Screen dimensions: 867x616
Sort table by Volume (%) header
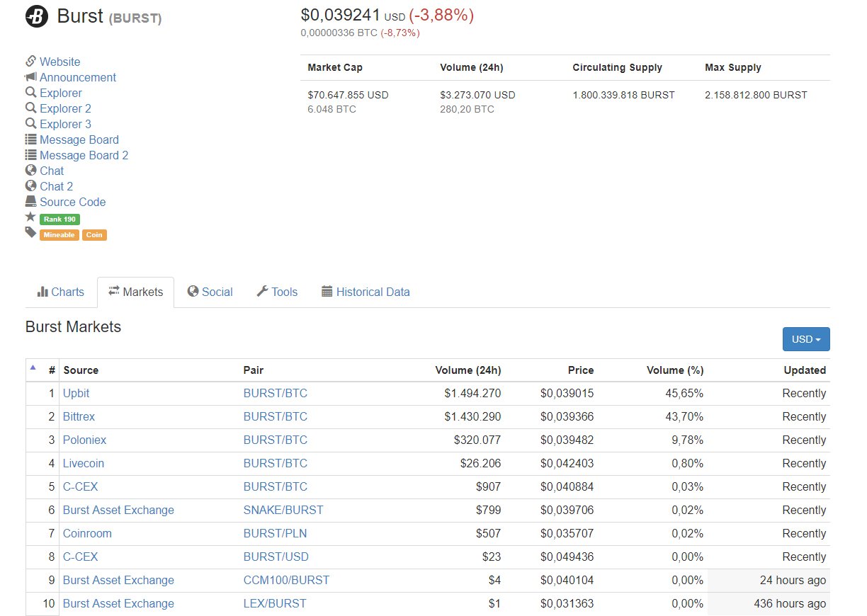point(675,370)
